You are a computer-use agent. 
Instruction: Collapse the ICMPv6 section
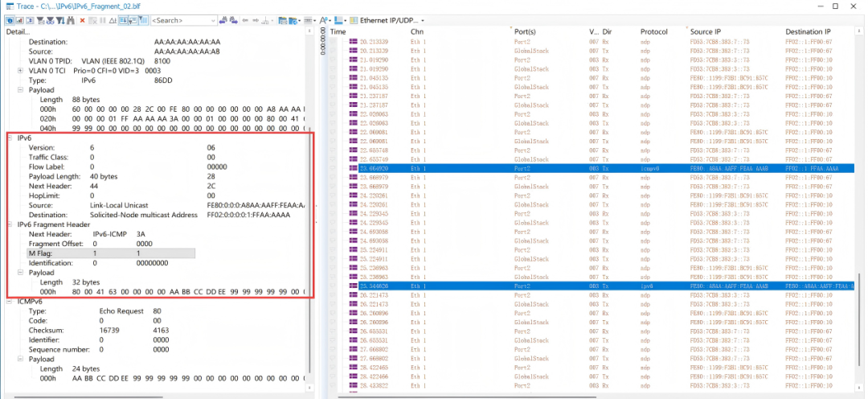coord(10,301)
